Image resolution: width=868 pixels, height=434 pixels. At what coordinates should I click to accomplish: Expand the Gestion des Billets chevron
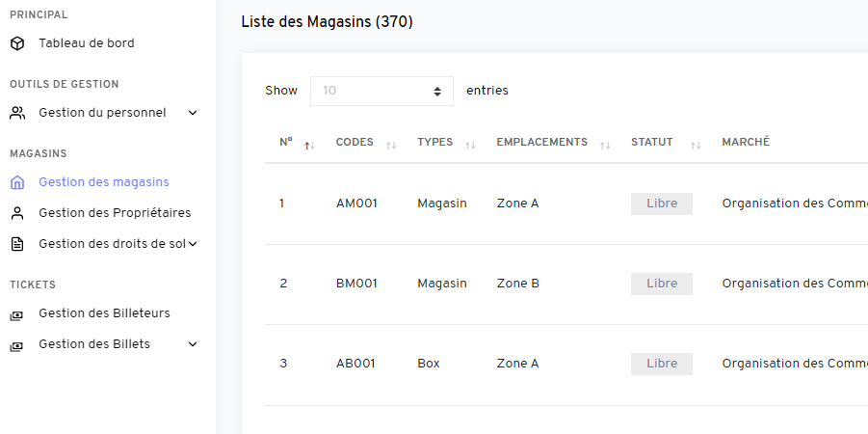pyautogui.click(x=193, y=344)
